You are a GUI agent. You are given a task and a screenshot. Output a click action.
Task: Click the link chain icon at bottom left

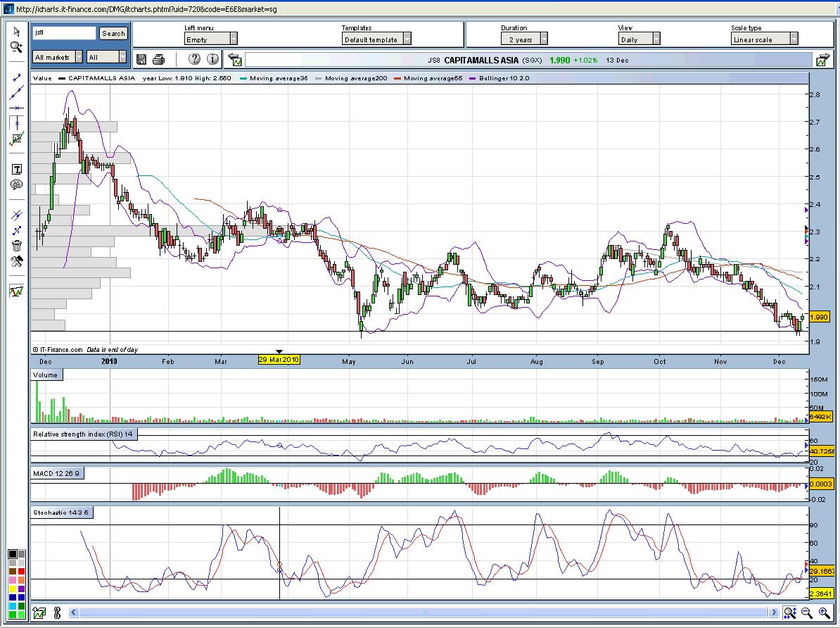click(57, 613)
